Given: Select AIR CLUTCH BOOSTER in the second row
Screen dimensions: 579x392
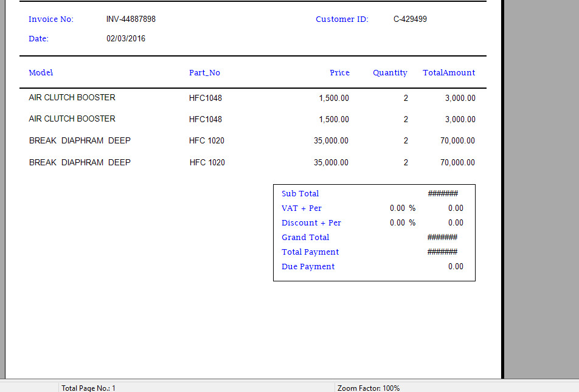Looking at the screenshot, I should point(72,119).
